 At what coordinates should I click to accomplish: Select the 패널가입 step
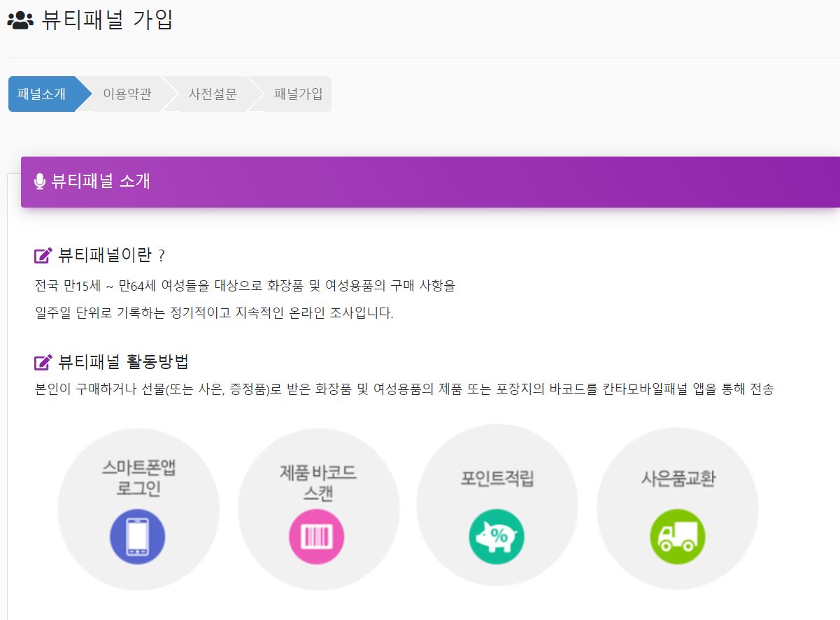click(x=297, y=93)
